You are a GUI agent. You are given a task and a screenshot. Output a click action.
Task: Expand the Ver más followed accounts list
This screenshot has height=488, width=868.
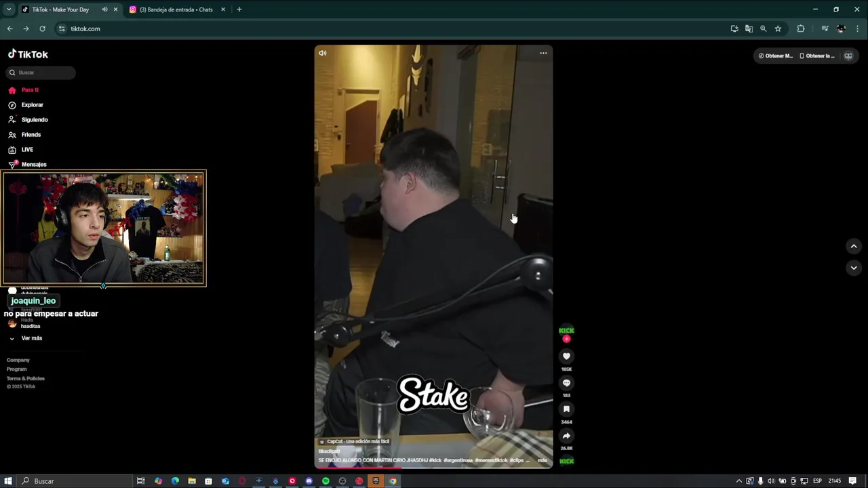pos(26,338)
